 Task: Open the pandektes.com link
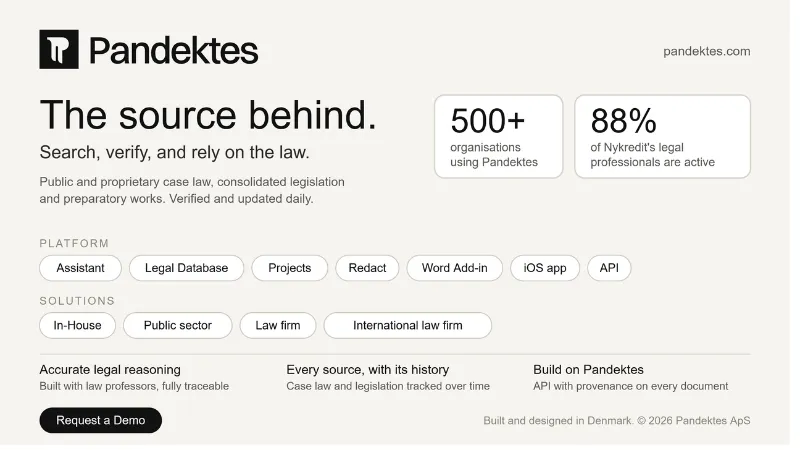point(707,51)
